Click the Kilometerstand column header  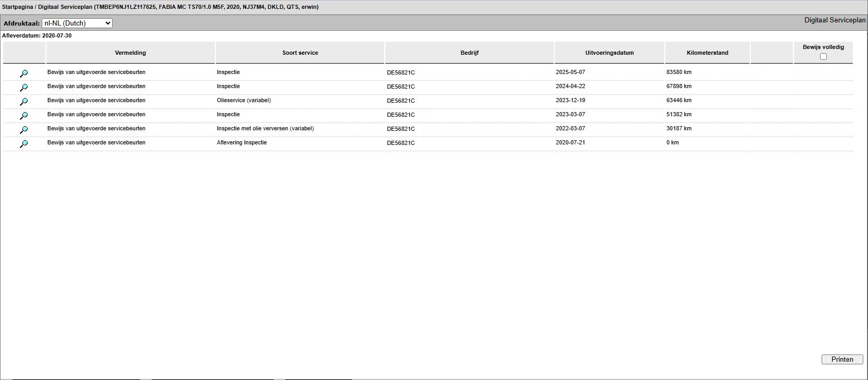click(707, 53)
